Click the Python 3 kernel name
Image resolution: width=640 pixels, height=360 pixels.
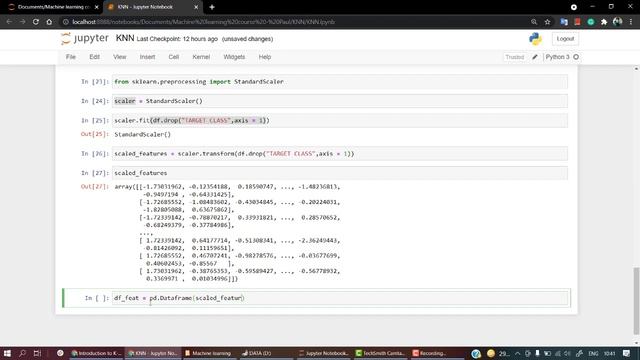coord(557,57)
